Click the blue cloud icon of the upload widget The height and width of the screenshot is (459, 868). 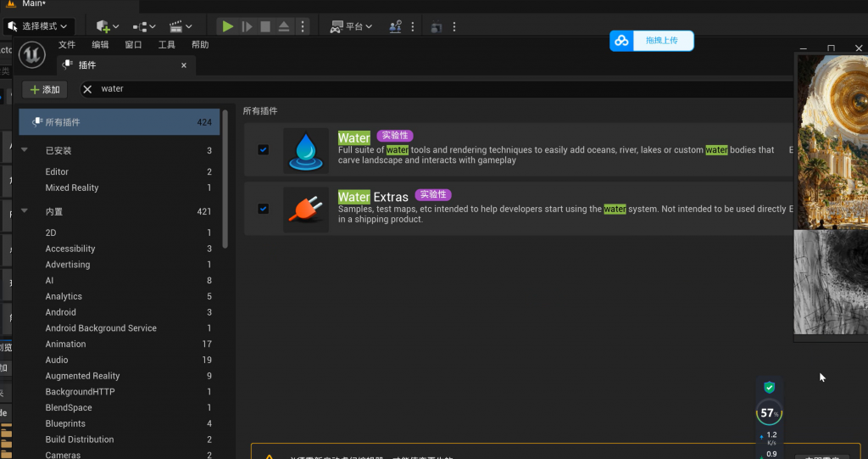(x=621, y=41)
